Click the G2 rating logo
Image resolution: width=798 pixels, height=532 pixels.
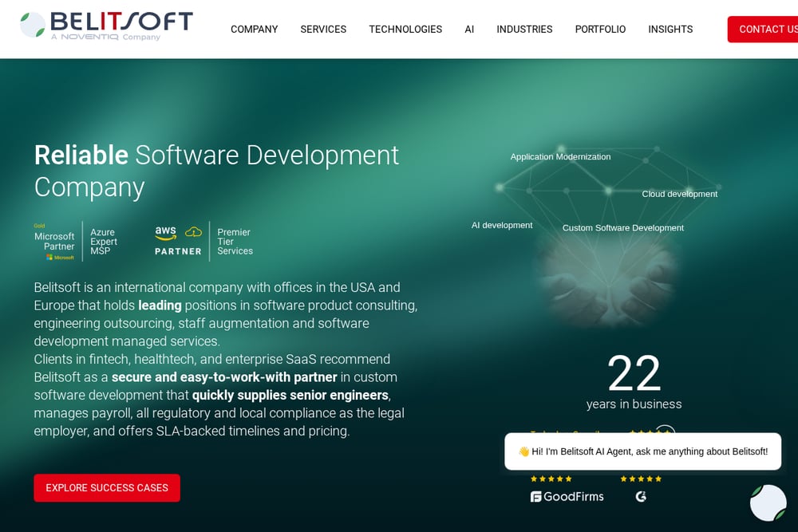point(641,496)
